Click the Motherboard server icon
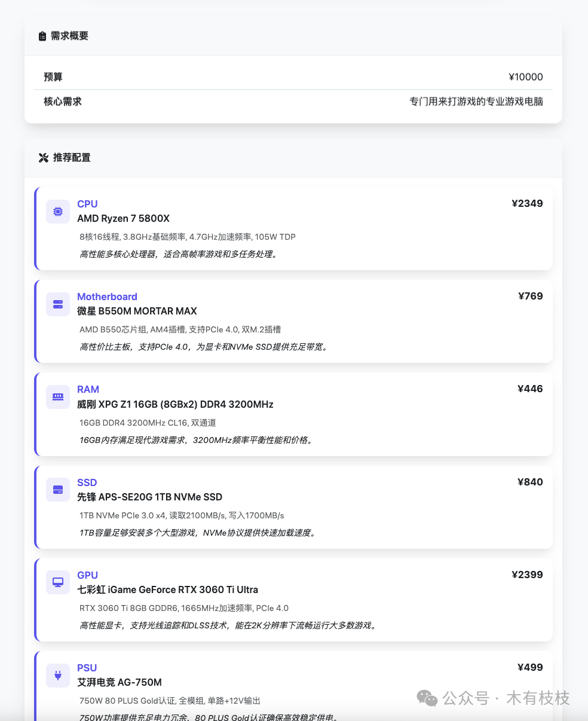This screenshot has height=721, width=588. coord(58,304)
